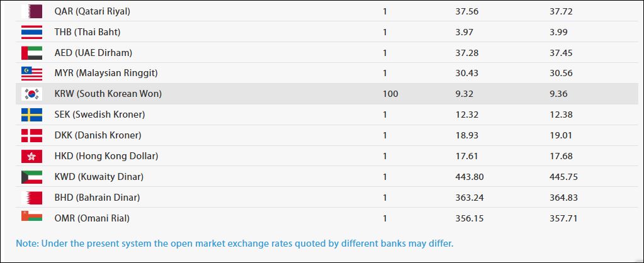This screenshot has width=644, height=263.
Task: Click the open market exchange rates note
Action: pyautogui.click(x=234, y=243)
